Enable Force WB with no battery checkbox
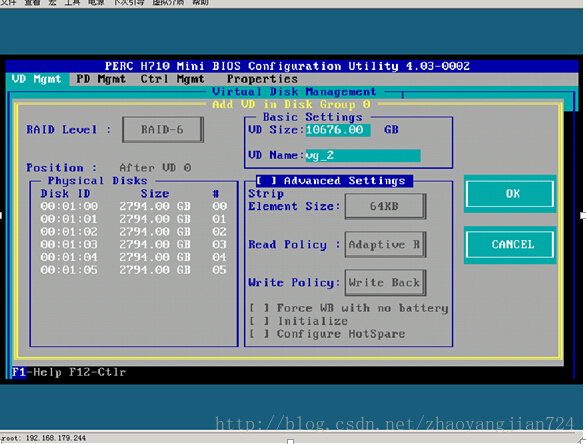This screenshot has width=586, height=444. 259,308
